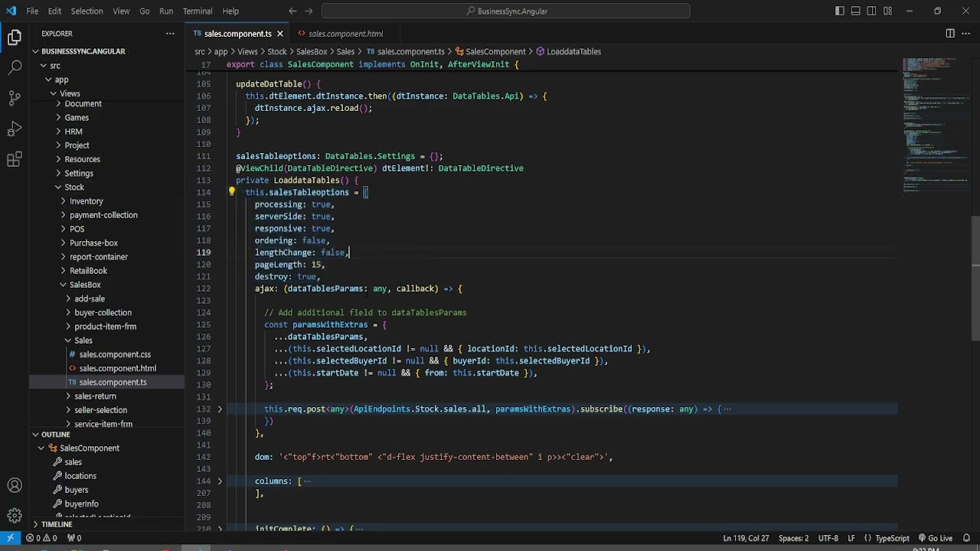Click the code minimap
This screenshot has width=980, height=551.
pyautogui.click(x=936, y=126)
